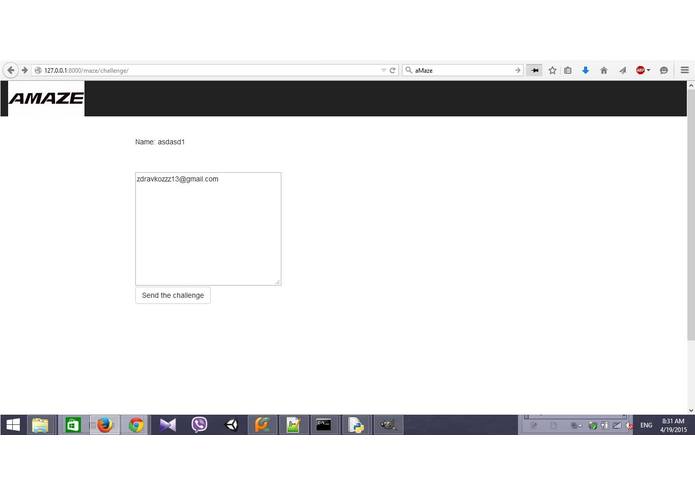This screenshot has height=494, width=695.
Task: Click the taskbar clock showing 8:31 AM
Action: [673, 425]
